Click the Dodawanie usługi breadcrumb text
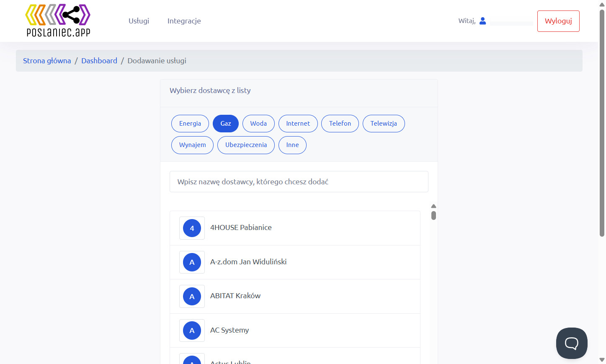 pos(157,61)
